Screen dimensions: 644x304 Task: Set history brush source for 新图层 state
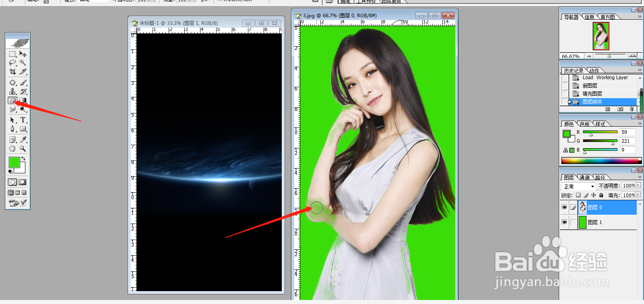point(565,86)
